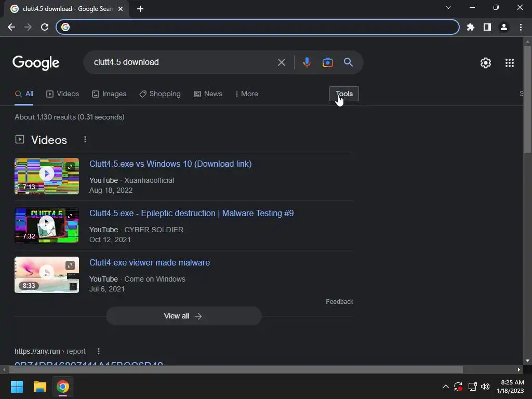Open the volume tray icon
Viewport: 532px width, 399px height.
coord(485,387)
